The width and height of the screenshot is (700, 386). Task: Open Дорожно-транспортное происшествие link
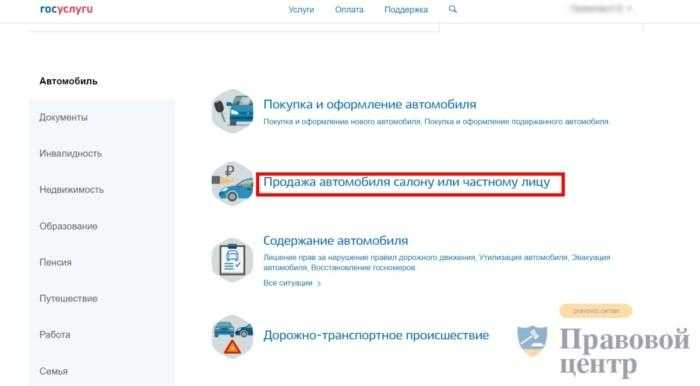[376, 335]
